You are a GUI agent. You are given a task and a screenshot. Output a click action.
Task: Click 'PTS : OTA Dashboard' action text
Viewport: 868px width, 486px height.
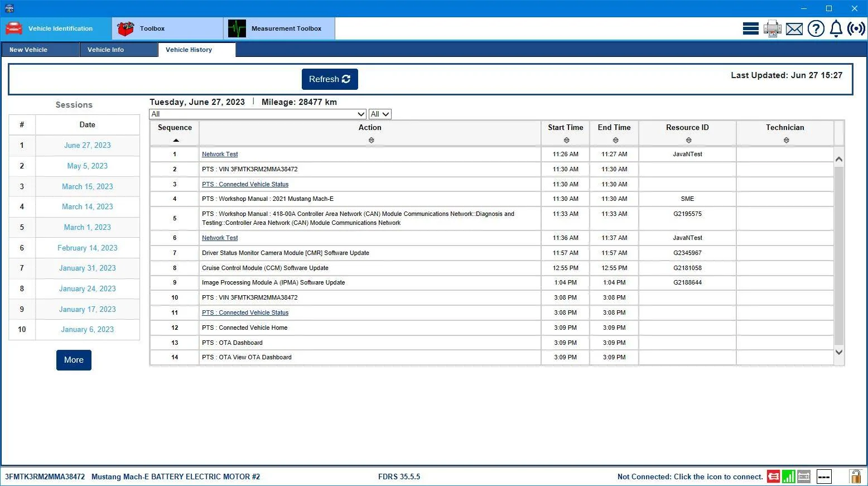[x=232, y=343]
